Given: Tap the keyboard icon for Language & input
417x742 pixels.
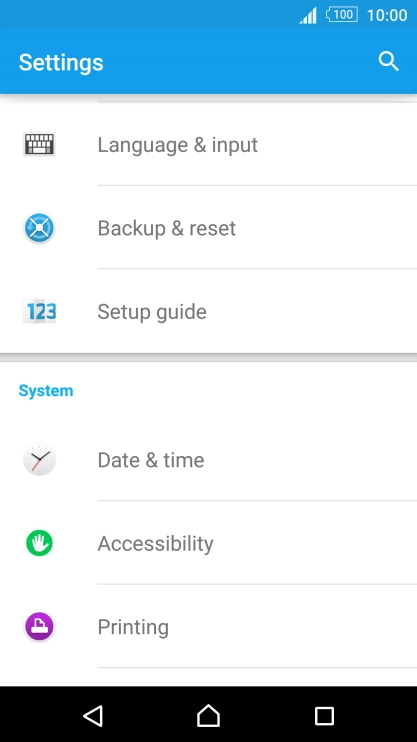Looking at the screenshot, I should (x=39, y=144).
